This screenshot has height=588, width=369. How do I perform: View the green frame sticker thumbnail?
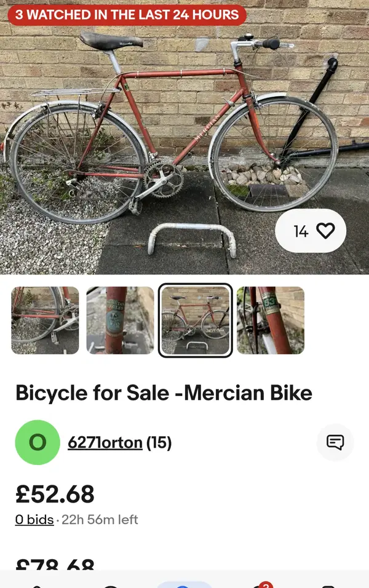click(x=271, y=320)
